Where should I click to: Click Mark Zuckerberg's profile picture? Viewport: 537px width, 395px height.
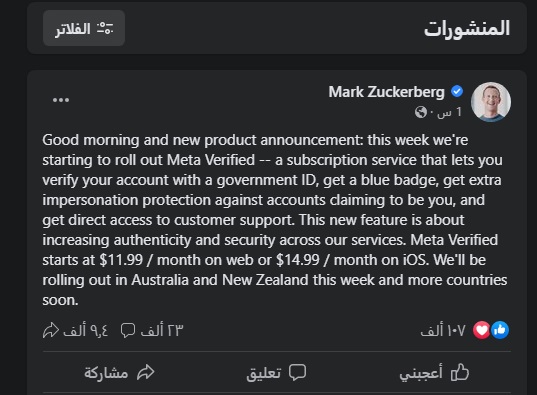[x=491, y=102]
